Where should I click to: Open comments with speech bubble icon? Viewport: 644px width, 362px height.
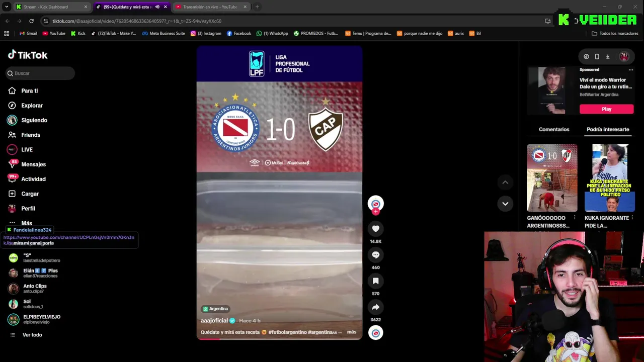[376, 255]
